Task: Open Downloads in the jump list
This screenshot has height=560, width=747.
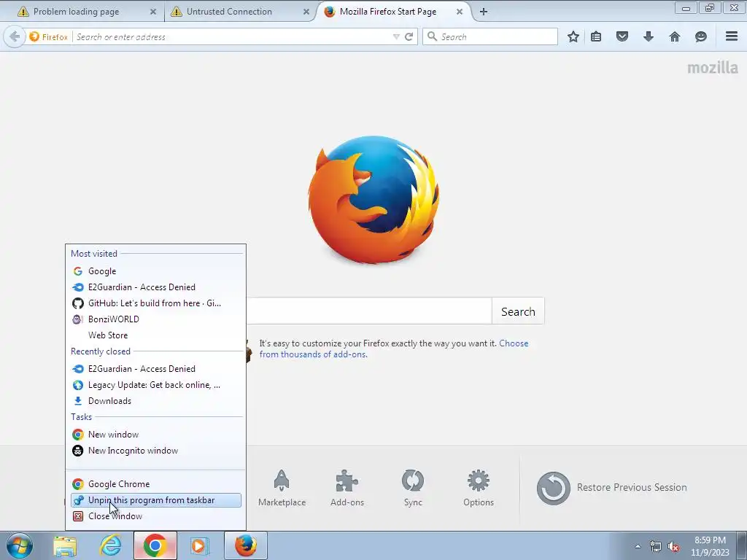Action: [156, 401]
